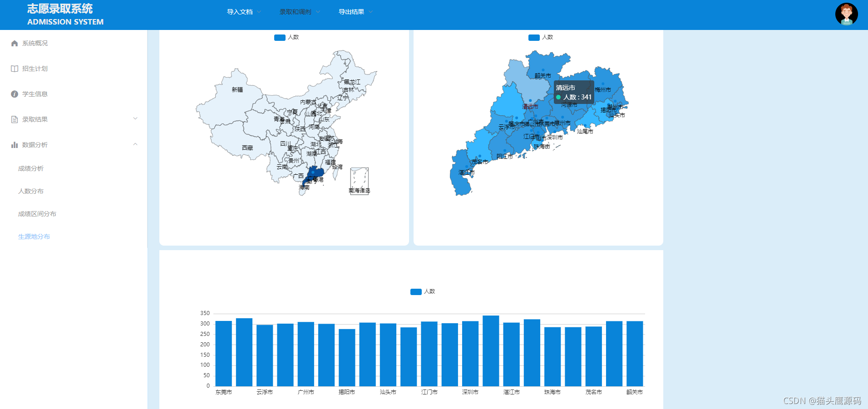Image resolution: width=868 pixels, height=409 pixels.
Task: Click the home icon beside 系统概况
Action: [15, 43]
